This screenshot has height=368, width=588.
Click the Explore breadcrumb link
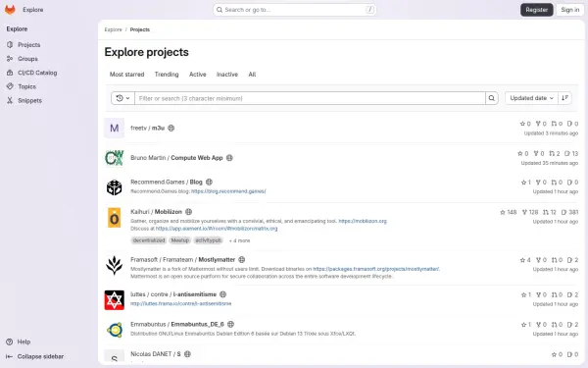click(113, 29)
